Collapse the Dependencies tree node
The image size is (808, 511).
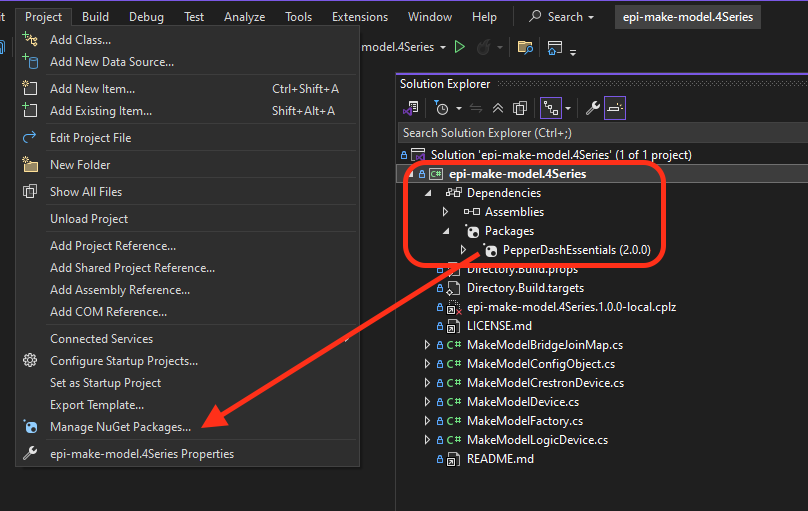pos(428,193)
